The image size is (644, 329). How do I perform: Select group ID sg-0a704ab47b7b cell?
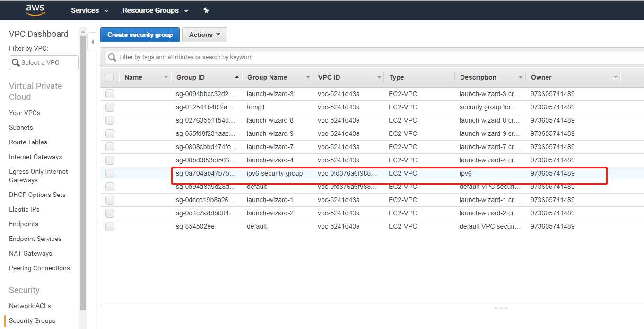[x=206, y=173]
